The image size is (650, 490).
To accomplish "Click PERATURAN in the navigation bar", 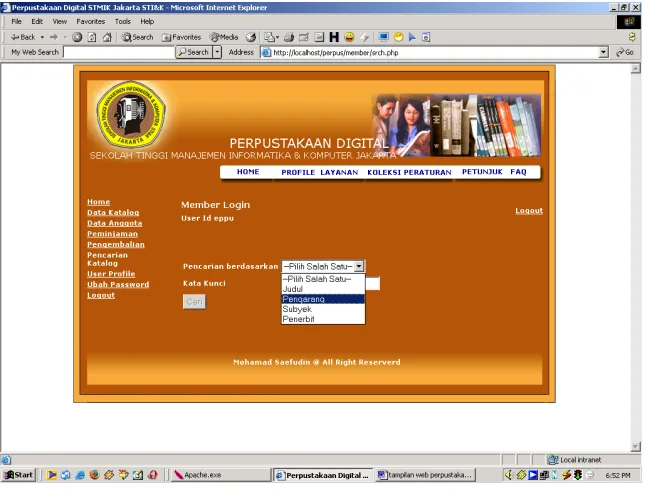I will tap(427, 172).
